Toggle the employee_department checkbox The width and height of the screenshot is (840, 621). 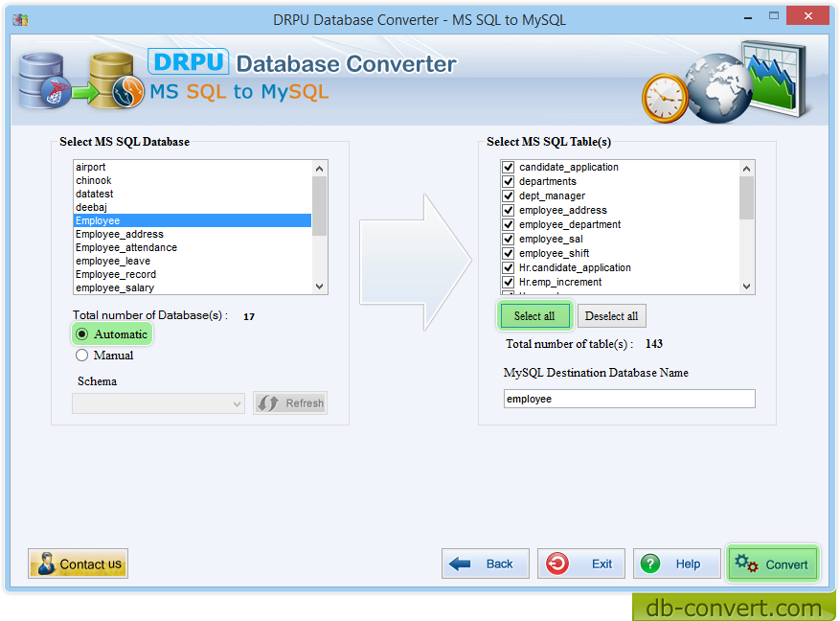(509, 224)
